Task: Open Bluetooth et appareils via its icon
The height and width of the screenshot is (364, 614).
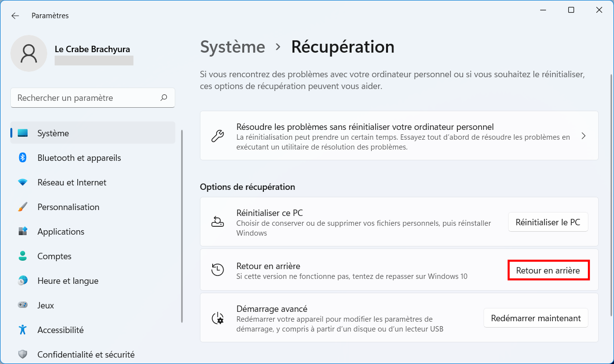Action: click(23, 158)
